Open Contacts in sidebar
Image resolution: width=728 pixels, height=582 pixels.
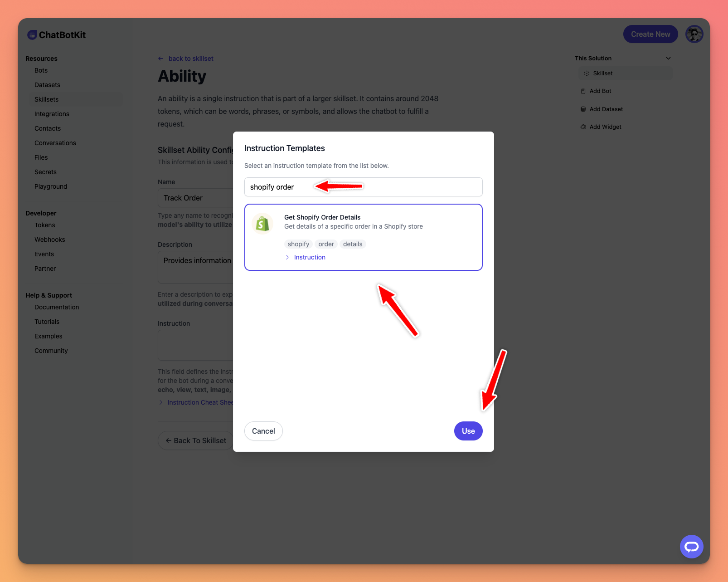47,128
